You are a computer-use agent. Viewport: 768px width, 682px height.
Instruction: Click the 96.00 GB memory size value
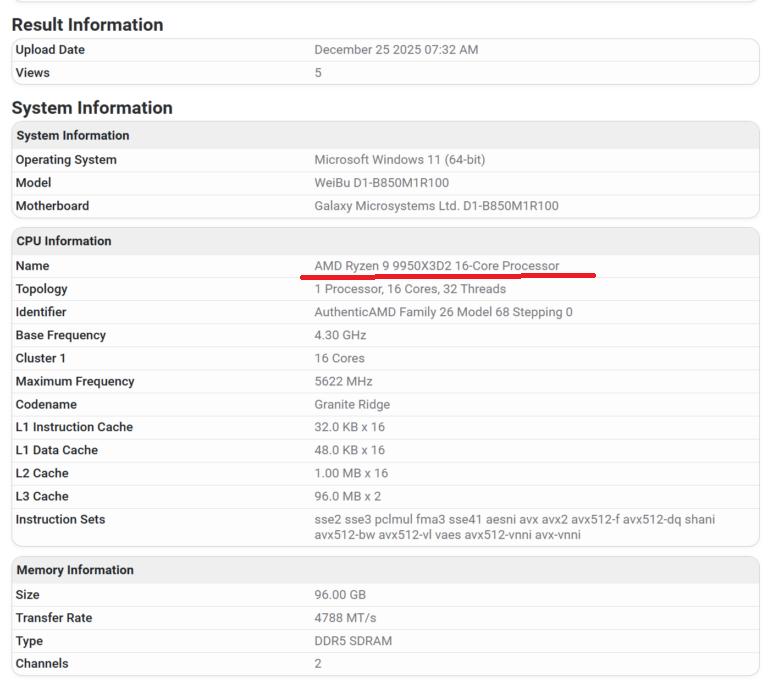[x=340, y=595]
